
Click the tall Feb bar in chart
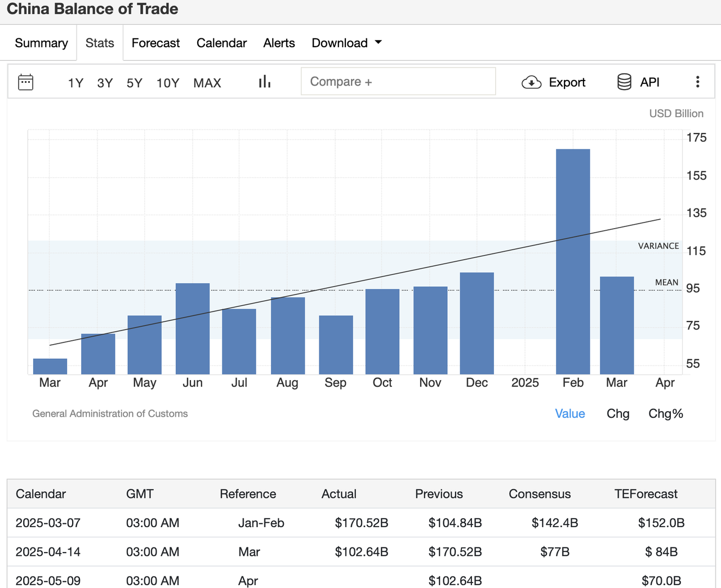tap(573, 262)
